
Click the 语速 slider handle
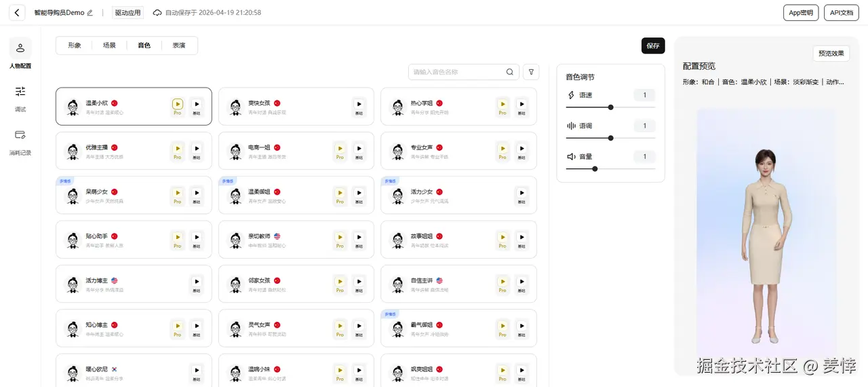(611, 107)
